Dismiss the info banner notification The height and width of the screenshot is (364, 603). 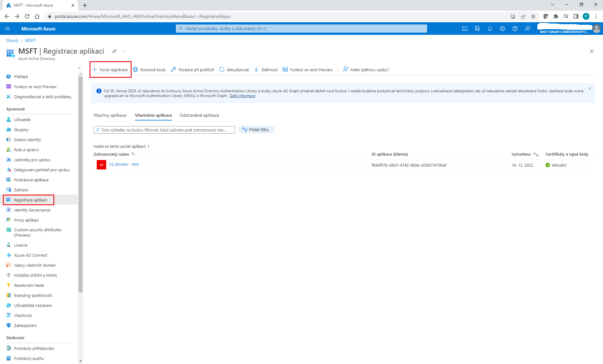[590, 89]
